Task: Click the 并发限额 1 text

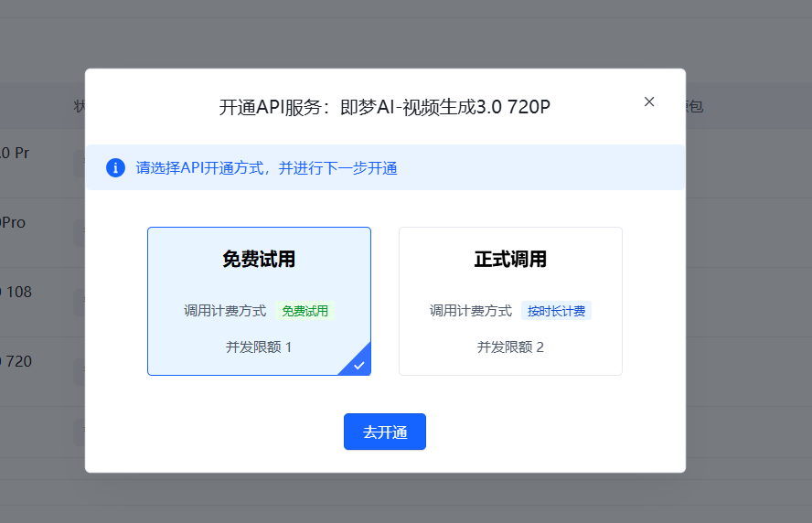Action: click(x=259, y=347)
